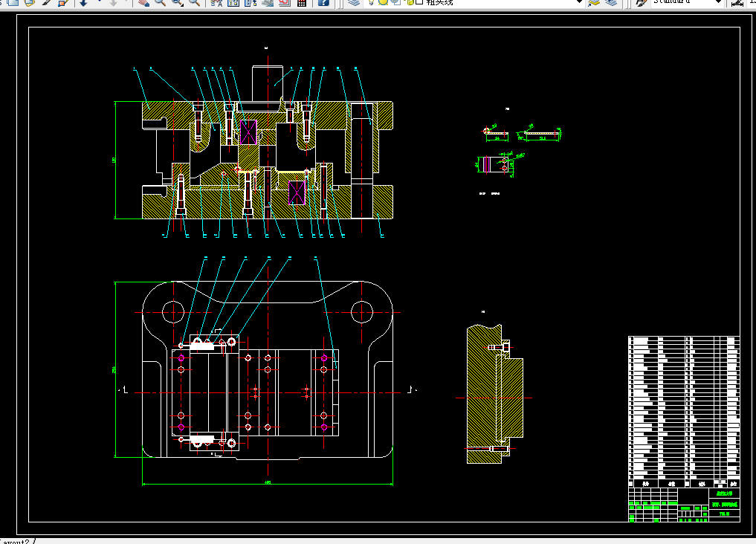The width and height of the screenshot is (756, 544).
Task: Open the QuickCalc calculator icon
Action: pyautogui.click(x=302, y=2)
